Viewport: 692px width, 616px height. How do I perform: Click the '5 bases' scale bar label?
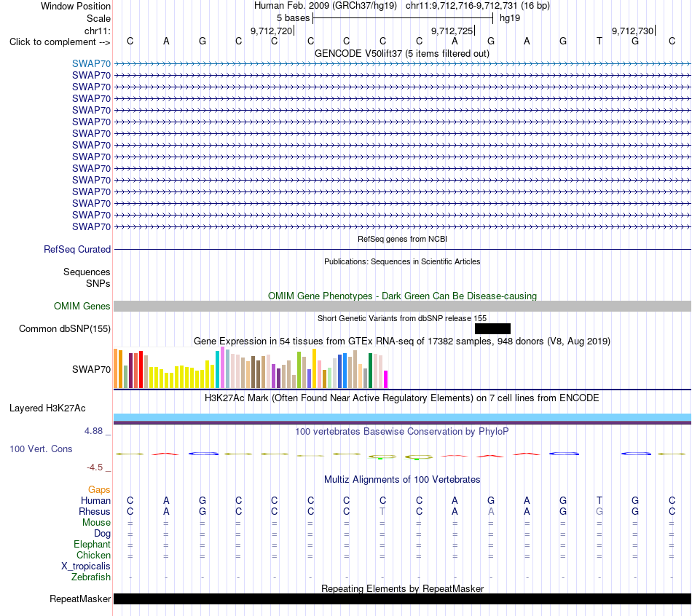click(x=293, y=18)
